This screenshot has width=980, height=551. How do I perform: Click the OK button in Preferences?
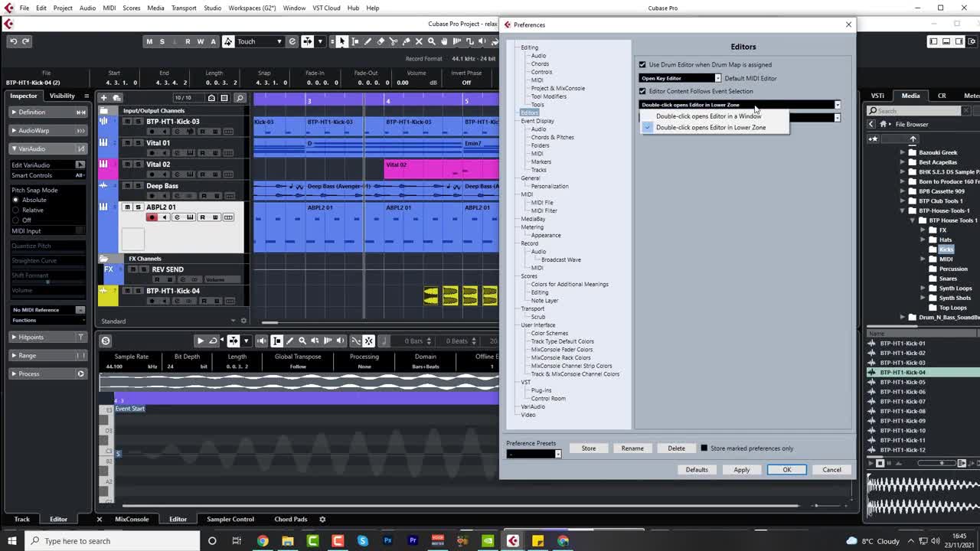click(x=786, y=470)
